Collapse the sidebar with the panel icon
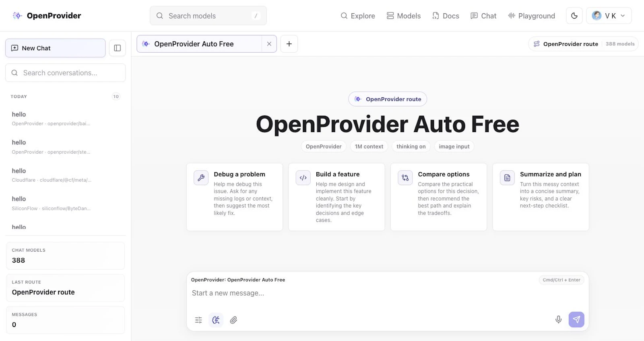The image size is (644, 341). tap(118, 48)
